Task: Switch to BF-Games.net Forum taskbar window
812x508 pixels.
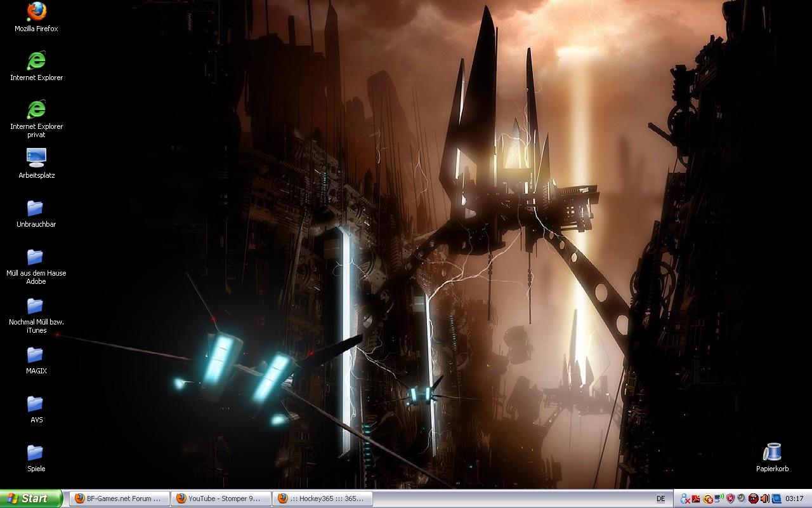Action: coord(119,498)
